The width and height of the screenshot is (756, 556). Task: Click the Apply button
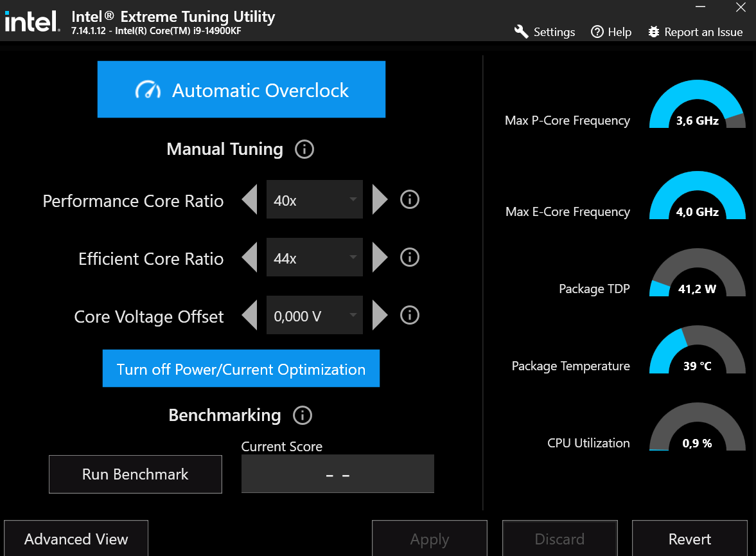pos(430,539)
